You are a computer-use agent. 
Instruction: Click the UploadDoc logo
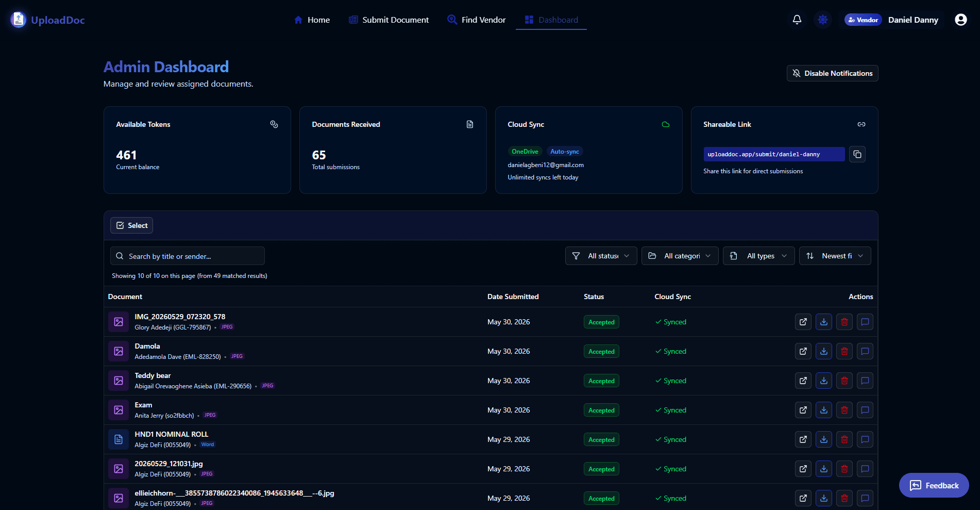point(47,20)
